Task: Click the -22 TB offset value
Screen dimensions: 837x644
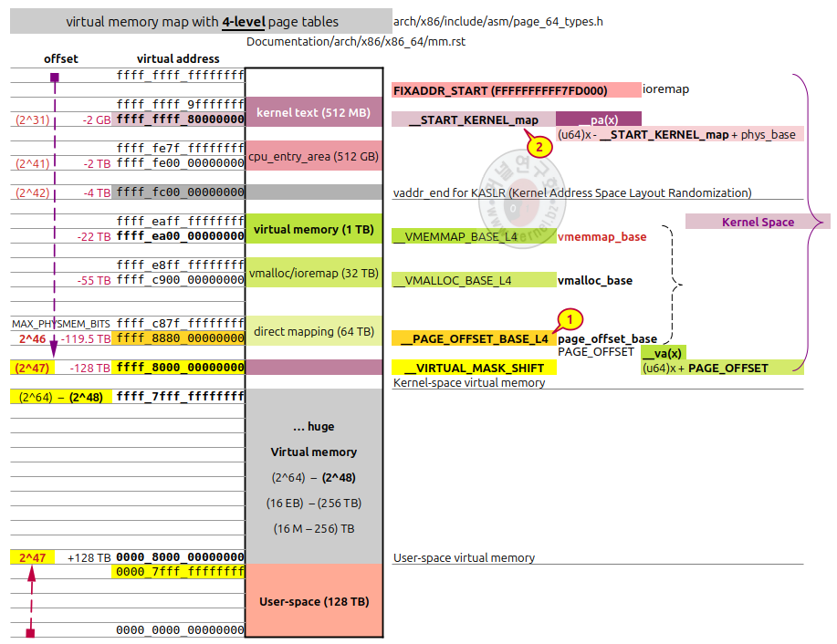Action: point(94,236)
